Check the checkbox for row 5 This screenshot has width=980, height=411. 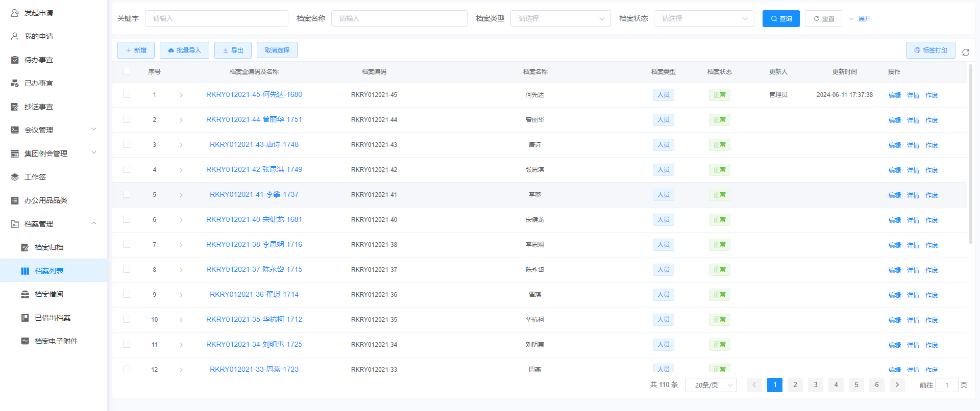pyautogui.click(x=127, y=194)
